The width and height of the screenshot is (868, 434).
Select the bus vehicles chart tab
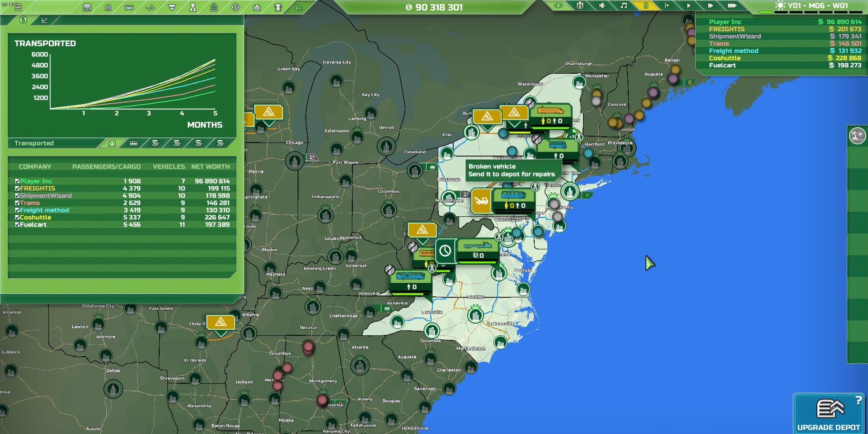134,143
